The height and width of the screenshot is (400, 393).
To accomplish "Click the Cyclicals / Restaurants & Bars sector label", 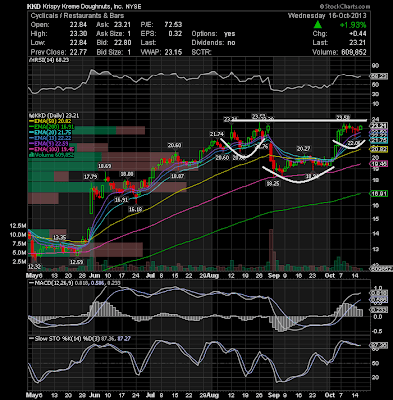I will pyautogui.click(x=77, y=16).
